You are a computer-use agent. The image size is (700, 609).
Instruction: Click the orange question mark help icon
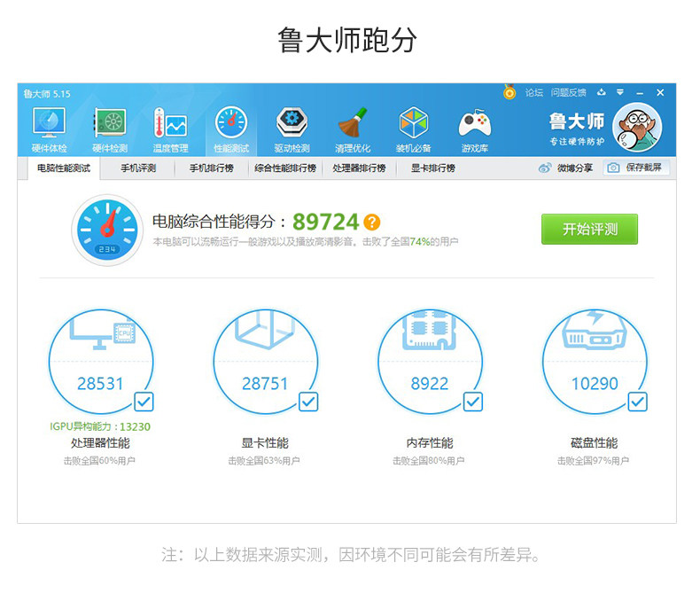(x=372, y=222)
